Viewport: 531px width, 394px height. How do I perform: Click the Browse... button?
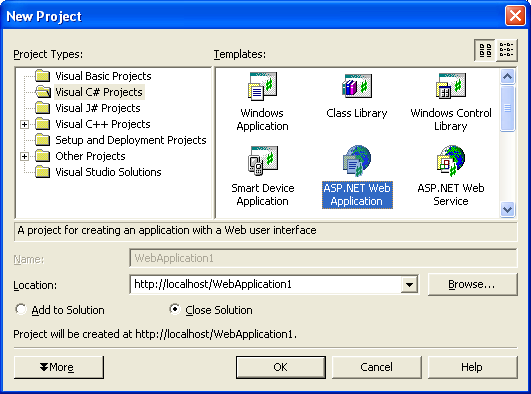[x=472, y=285]
